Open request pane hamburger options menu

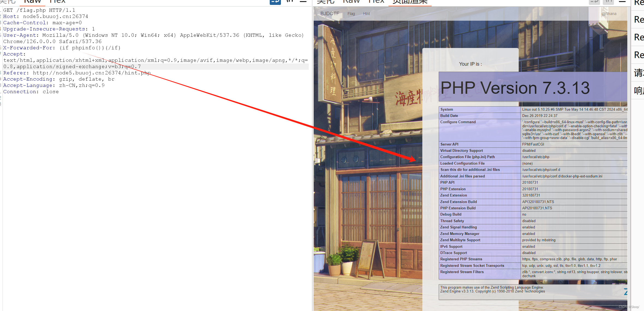(x=303, y=1)
